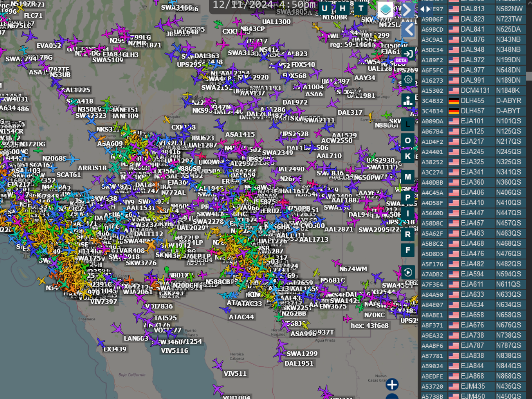Select EJA738 in the aircraft list
Image resolution: width=532 pixels, height=399 pixels.
(x=473, y=335)
